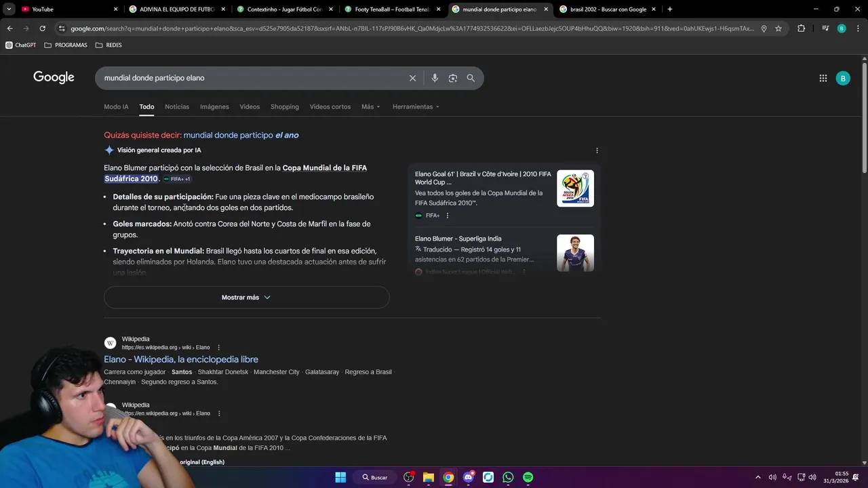Select the Vídeos cortos search tab

click(x=330, y=106)
